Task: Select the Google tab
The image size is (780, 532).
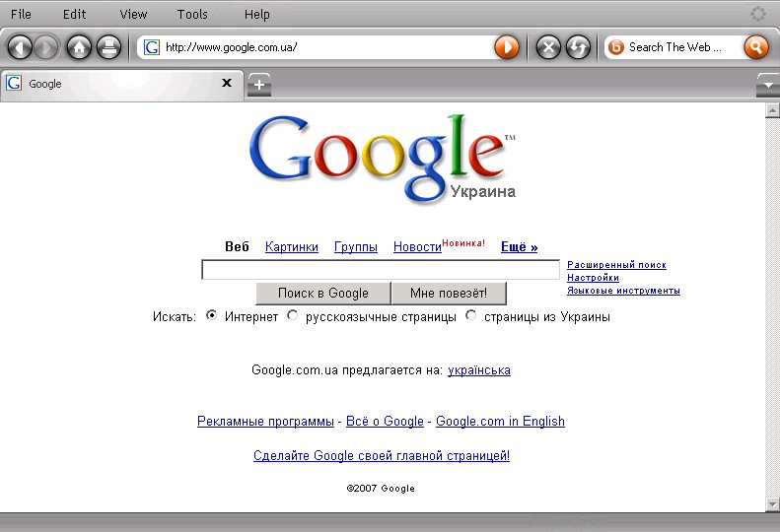Action: click(122, 86)
